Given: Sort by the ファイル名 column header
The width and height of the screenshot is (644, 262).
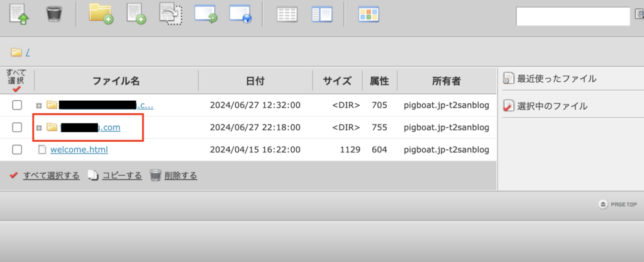Looking at the screenshot, I should coord(116,81).
